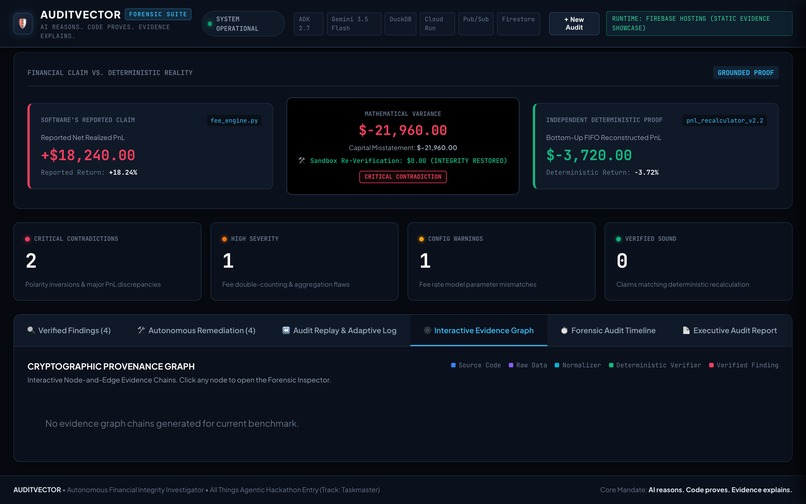The image size is (806, 504).
Task: Open the Critical Contradictions summary card
Action: [x=107, y=261]
